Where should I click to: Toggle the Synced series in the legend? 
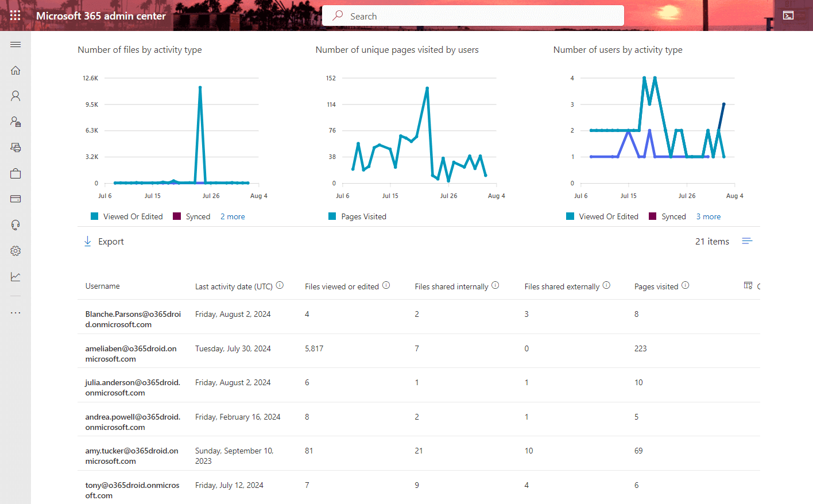(x=192, y=216)
